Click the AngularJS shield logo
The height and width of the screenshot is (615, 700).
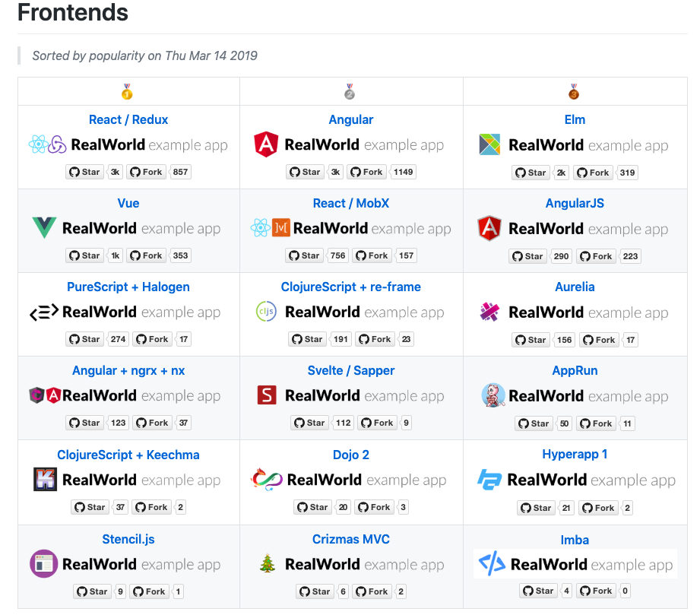point(489,228)
